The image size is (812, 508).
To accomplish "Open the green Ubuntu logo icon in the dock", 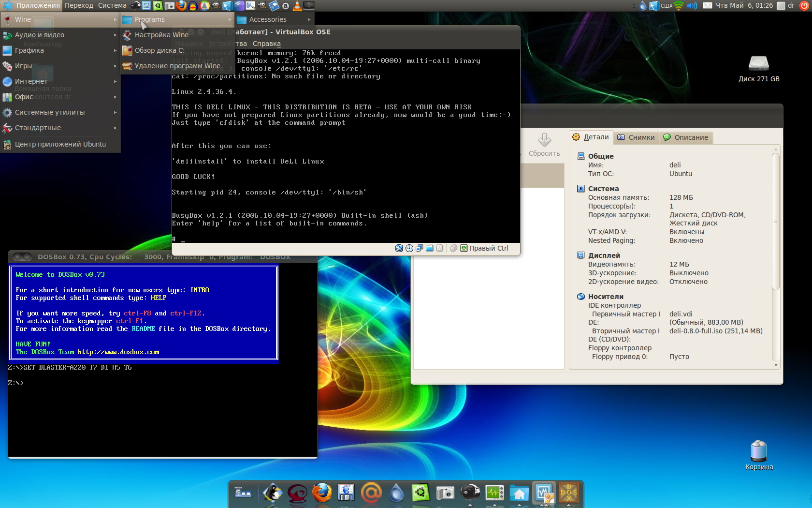I will point(420,493).
